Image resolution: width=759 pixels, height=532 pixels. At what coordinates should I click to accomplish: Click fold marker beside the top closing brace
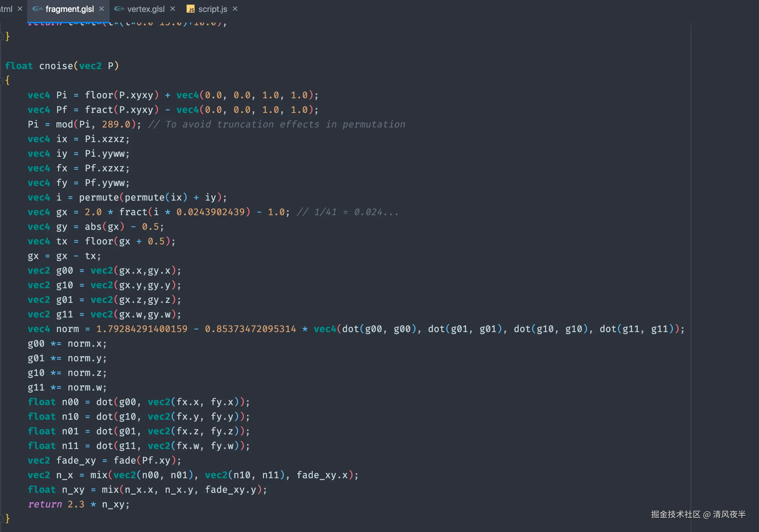tap(2, 36)
